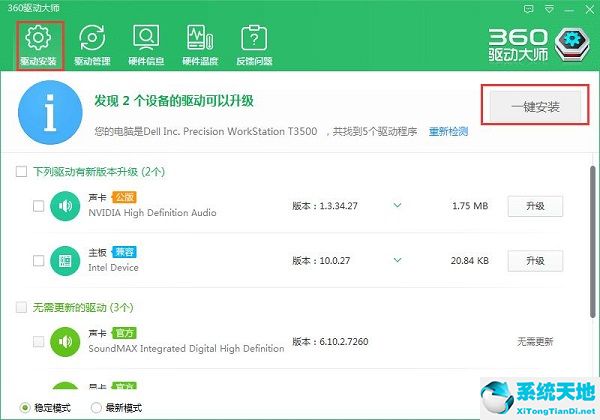Tick the NVIDIA High Definition Audio checkbox
The image size is (600, 420).
(38, 206)
